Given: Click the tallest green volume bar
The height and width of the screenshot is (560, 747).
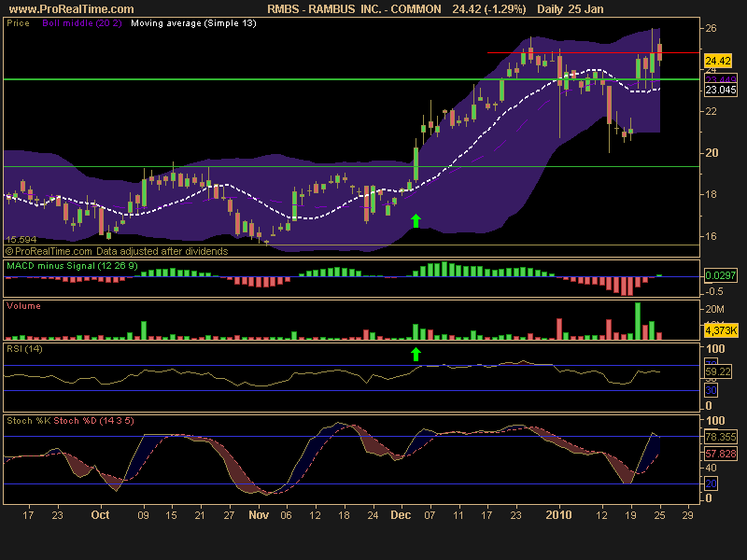Looking at the screenshot, I should coord(638,321).
